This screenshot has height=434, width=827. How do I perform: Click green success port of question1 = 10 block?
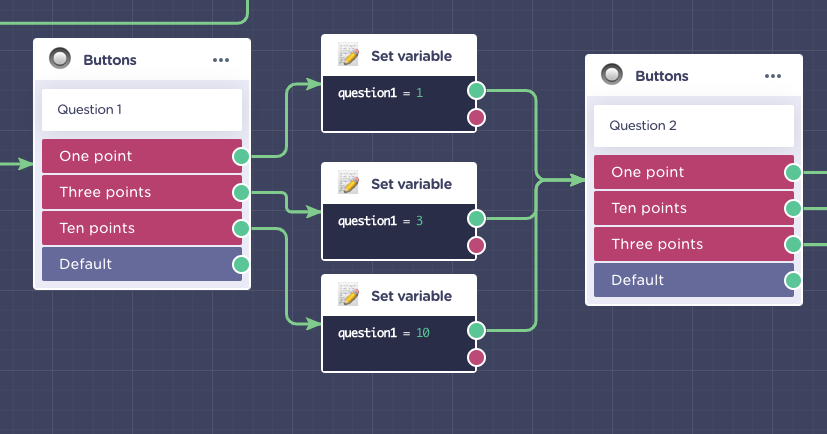pyautogui.click(x=476, y=331)
